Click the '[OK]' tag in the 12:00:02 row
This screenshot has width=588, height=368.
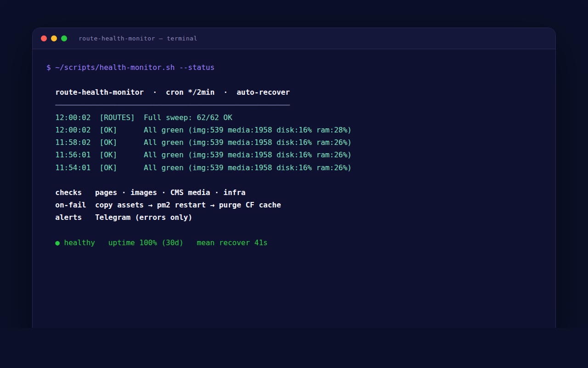coord(108,130)
